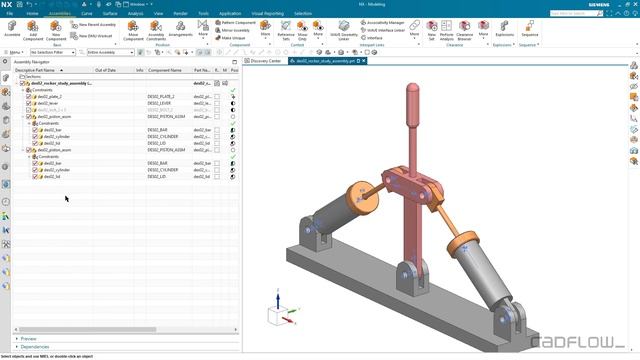
Task: Click the Show Only icon
Action: 302,30
